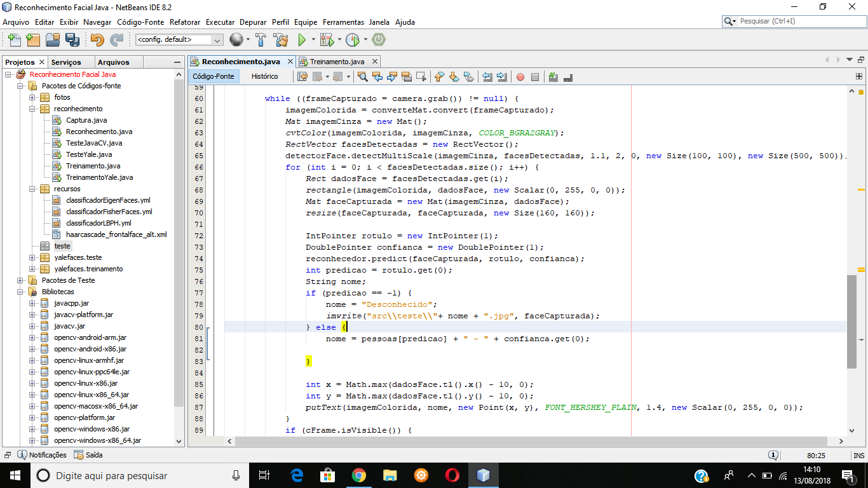The image size is (868, 488).
Task: Open the editor documents list dropdown arrow
Action: [850, 60]
